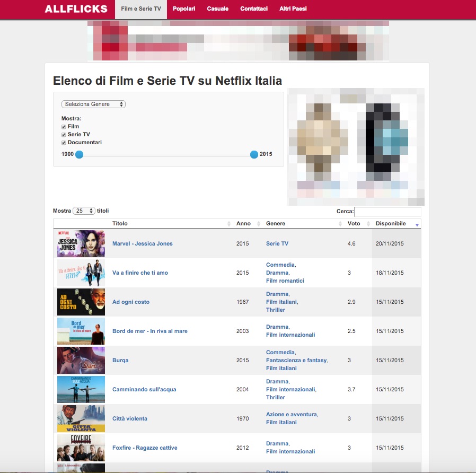The image size is (476, 473).
Task: Disable the Documentari checkbox
Action: click(x=64, y=143)
